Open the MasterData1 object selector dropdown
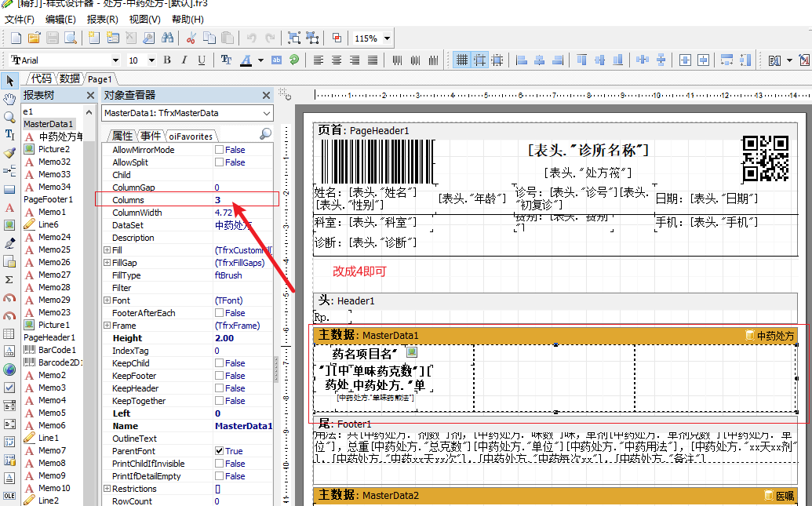This screenshot has width=812, height=506. click(267, 114)
